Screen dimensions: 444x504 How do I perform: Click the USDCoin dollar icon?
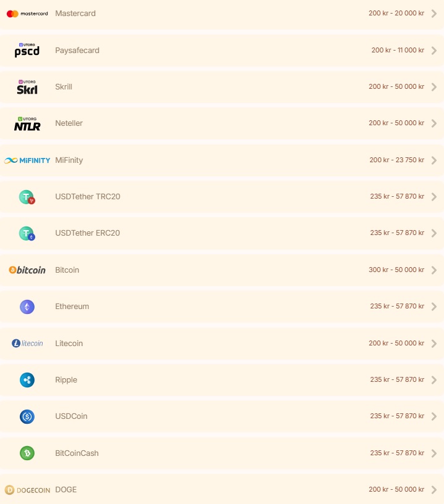point(27,416)
